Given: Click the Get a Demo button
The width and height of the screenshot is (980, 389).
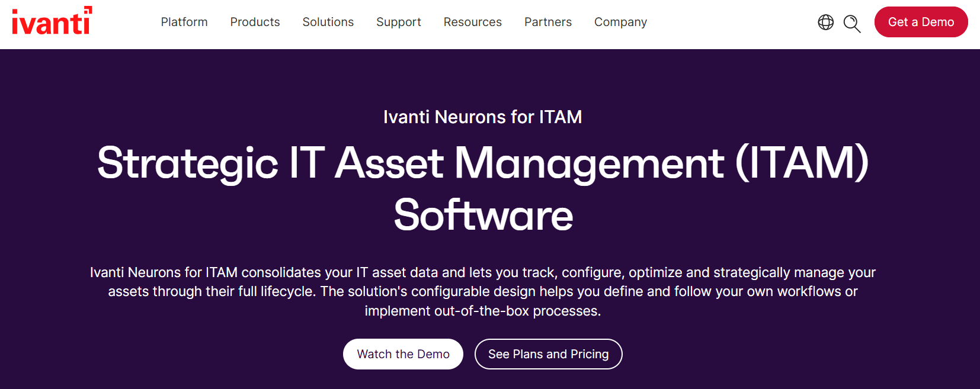Looking at the screenshot, I should [x=921, y=22].
